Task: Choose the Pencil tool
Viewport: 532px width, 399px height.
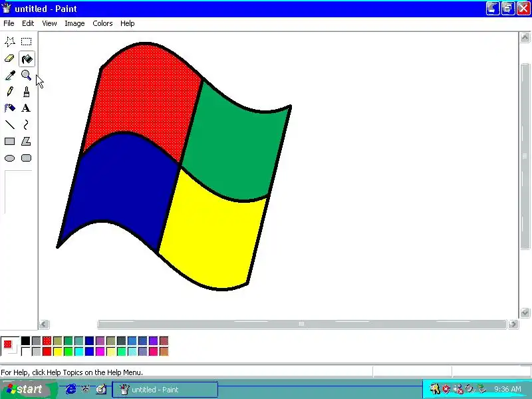Action: (9, 92)
